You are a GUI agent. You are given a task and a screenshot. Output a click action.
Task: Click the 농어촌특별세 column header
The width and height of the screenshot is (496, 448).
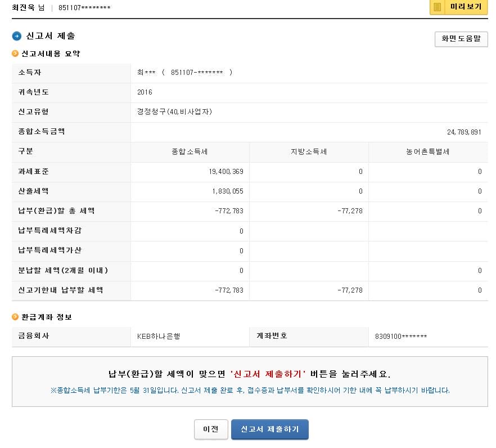tap(428, 152)
